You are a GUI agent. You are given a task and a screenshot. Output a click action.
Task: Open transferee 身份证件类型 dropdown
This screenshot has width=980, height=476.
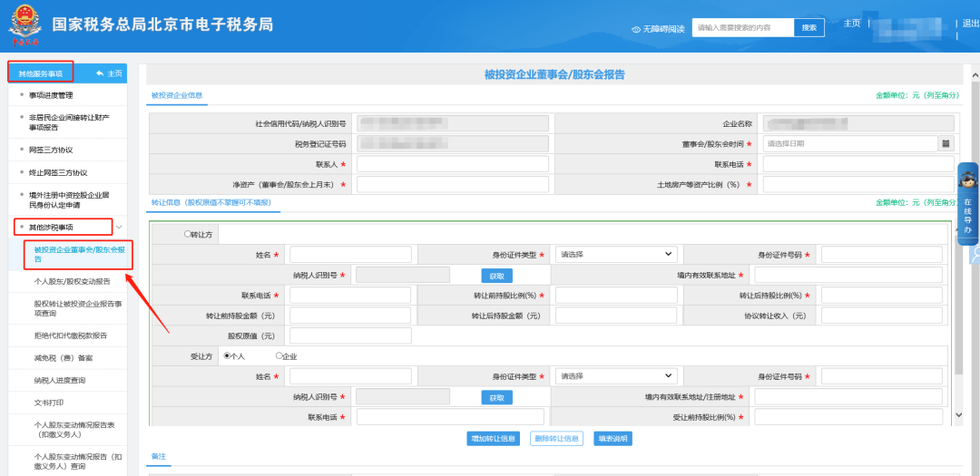[616, 376]
